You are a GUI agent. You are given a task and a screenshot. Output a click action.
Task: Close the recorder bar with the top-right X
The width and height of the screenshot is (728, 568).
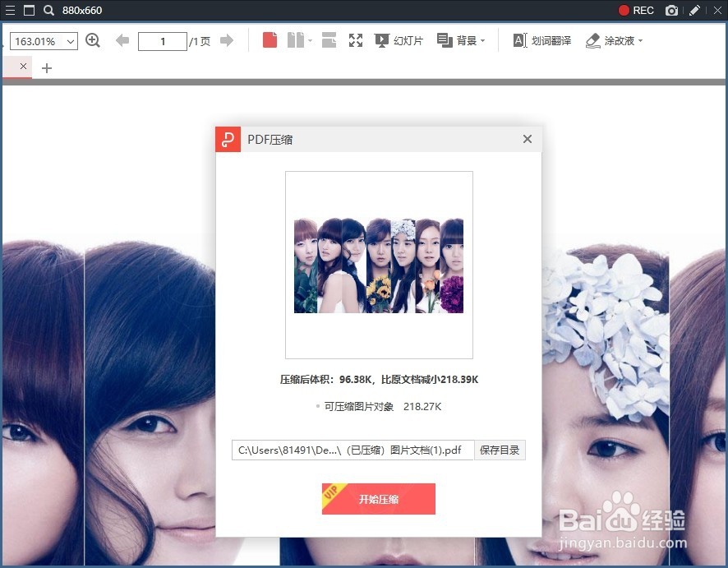pyautogui.click(x=717, y=10)
